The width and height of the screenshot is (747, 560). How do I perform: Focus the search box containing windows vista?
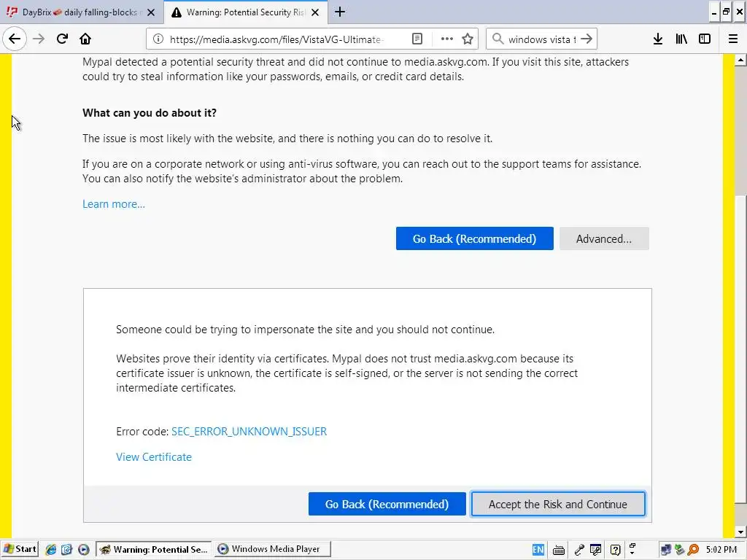point(542,39)
